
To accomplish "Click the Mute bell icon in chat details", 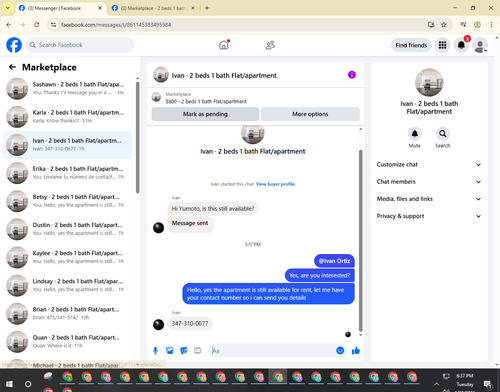I will pyautogui.click(x=415, y=134).
